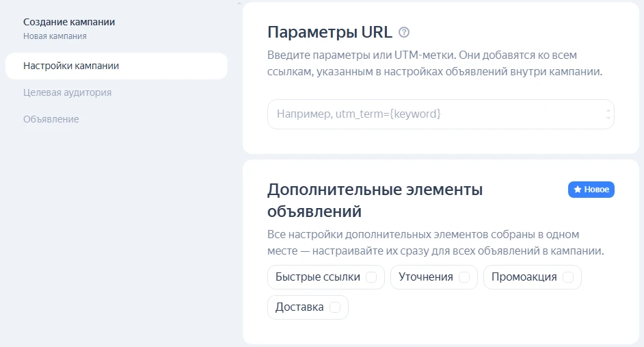Image resolution: width=644 pixels, height=347 pixels.
Task: Go to Целевая аудитория step
Action: [67, 92]
